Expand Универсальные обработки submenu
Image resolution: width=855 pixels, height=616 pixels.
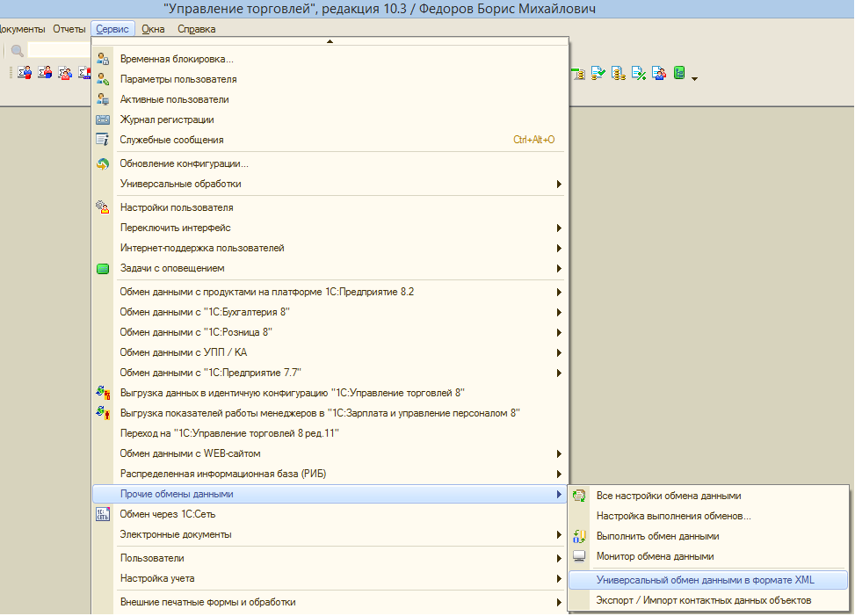(330, 184)
